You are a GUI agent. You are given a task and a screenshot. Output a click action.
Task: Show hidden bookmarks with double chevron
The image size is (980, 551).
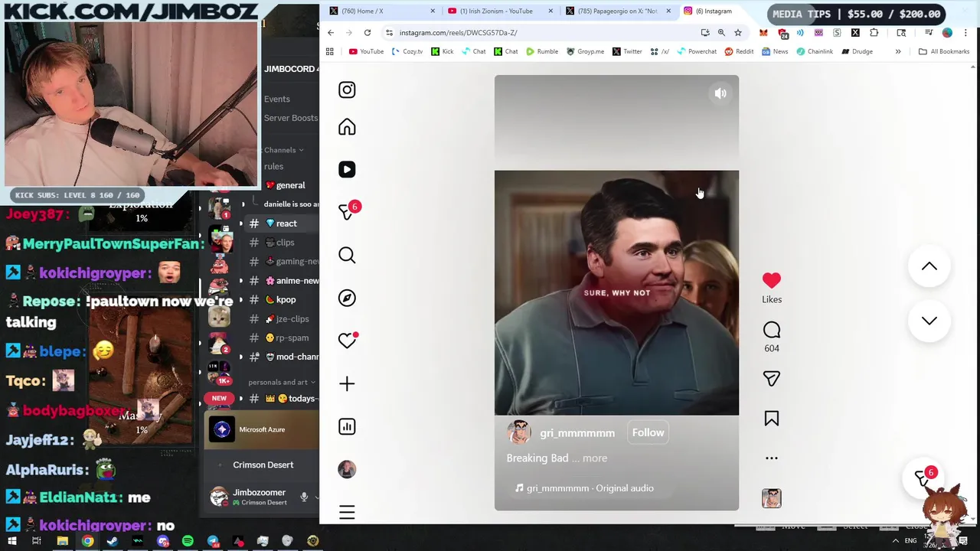(x=898, y=51)
